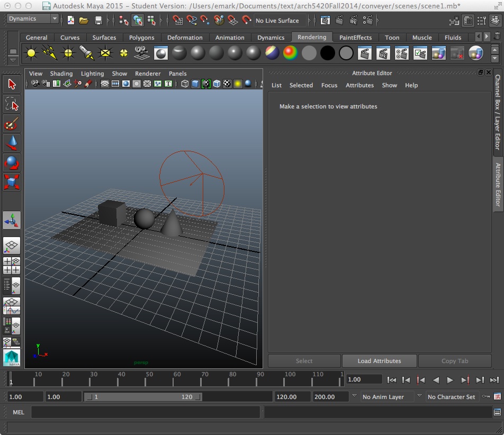This screenshot has width=504, height=435.
Task: Go to end of playback range
Action: [494, 380]
